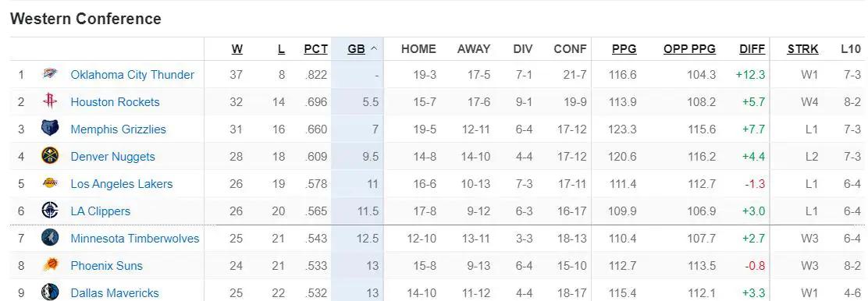Sort standings by PCT column
The image size is (868, 301).
(x=315, y=48)
